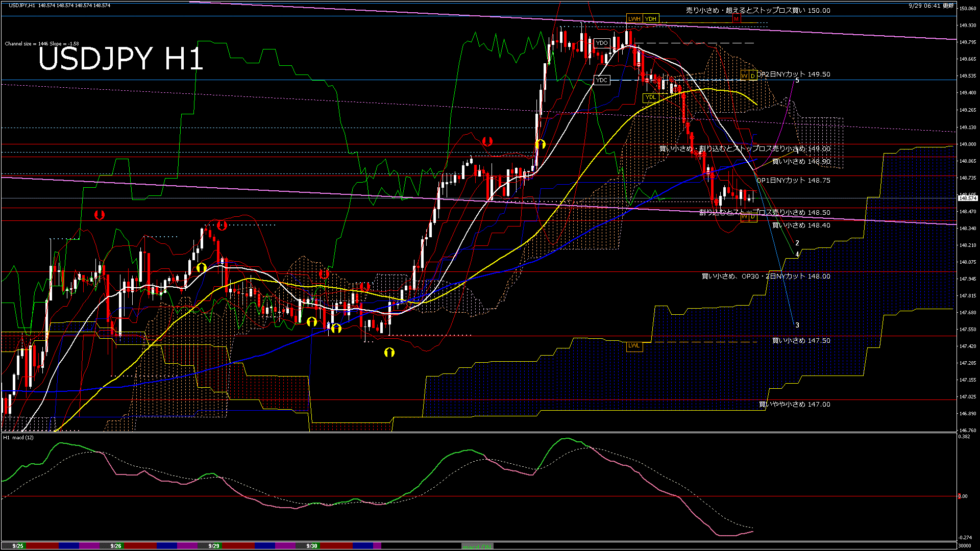Click the LWH last-week-high label box
This screenshot has height=551, width=980.
[x=634, y=19]
